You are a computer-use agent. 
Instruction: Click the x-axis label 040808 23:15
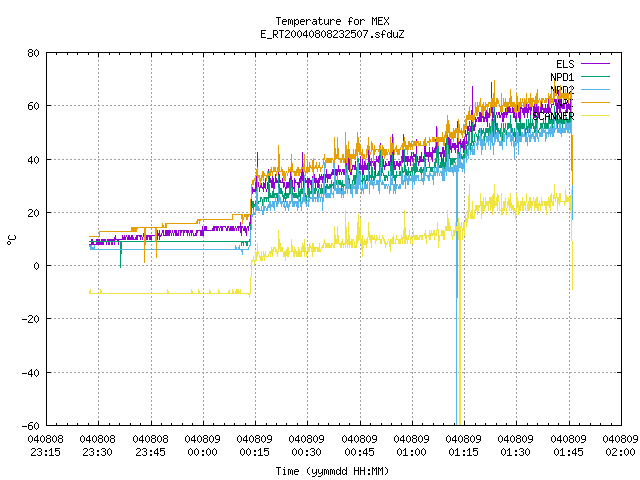(x=46, y=446)
